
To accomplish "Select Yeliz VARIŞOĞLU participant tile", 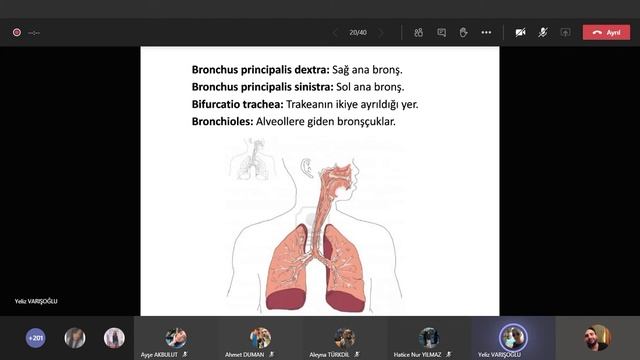I will 513,338.
